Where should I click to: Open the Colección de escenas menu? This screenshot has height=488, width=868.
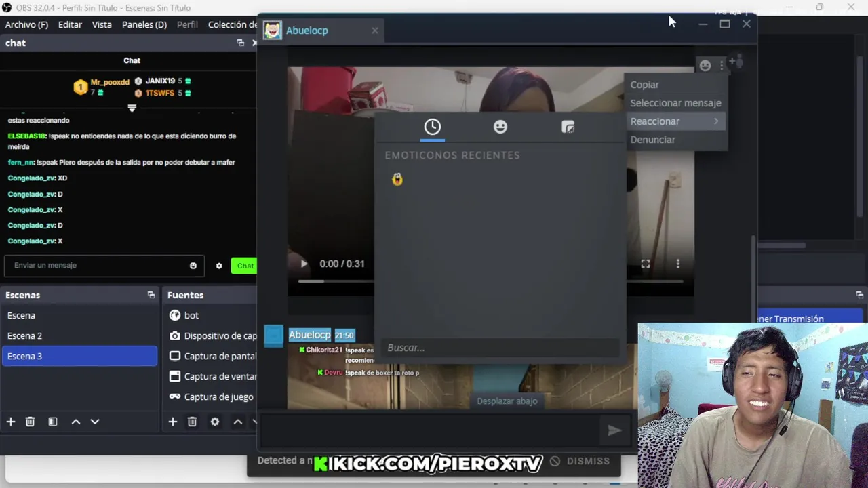pyautogui.click(x=233, y=24)
